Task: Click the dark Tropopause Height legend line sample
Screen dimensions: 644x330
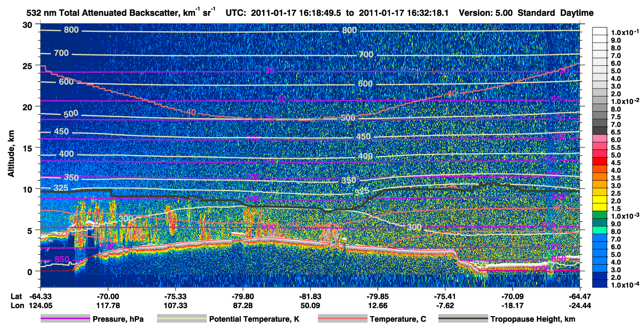Action: pos(463,319)
